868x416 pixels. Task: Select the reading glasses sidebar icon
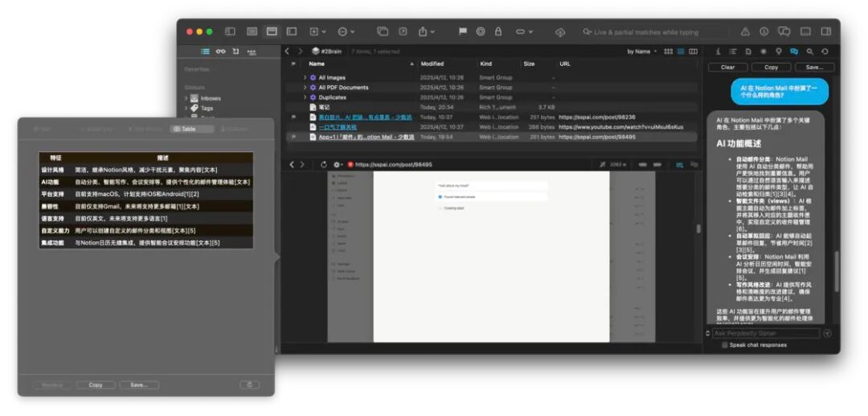click(x=221, y=51)
